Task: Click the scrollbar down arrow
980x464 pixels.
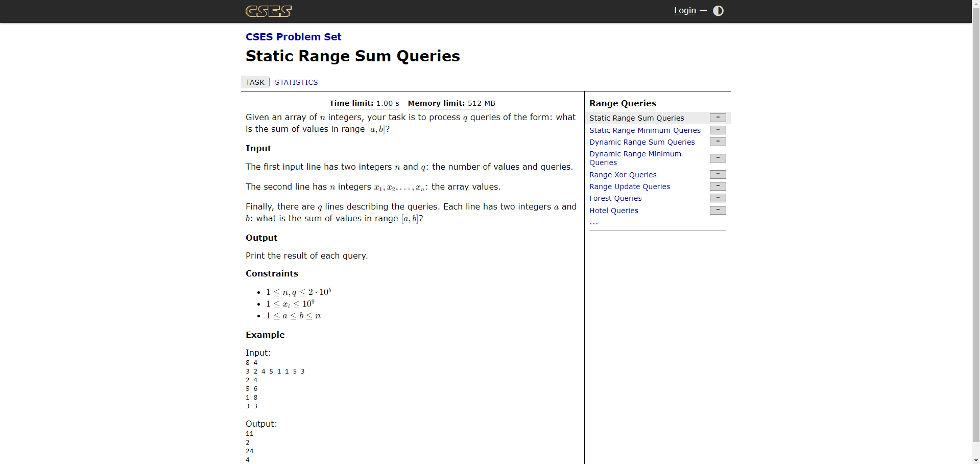Action: [x=975, y=460]
